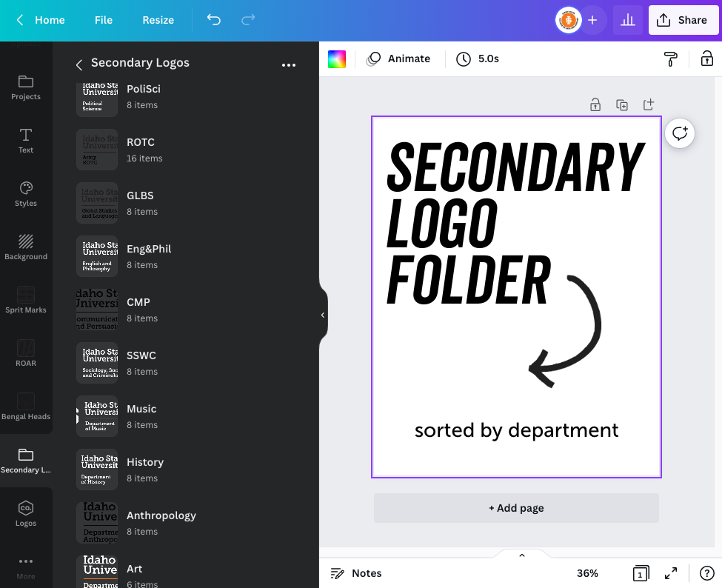Viewport: 722px width, 588px height.
Task: Add a new page below the canvas
Action: click(x=516, y=508)
